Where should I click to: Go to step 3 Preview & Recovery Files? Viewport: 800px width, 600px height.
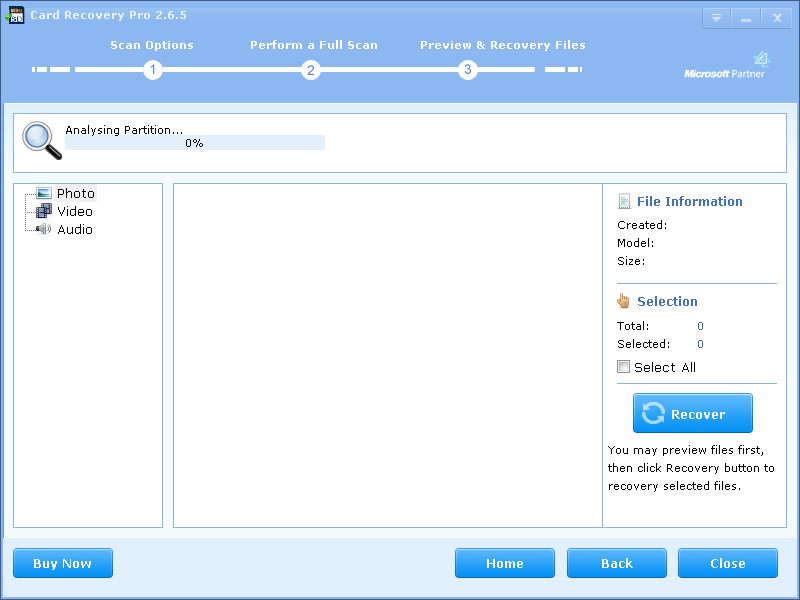pyautogui.click(x=467, y=70)
